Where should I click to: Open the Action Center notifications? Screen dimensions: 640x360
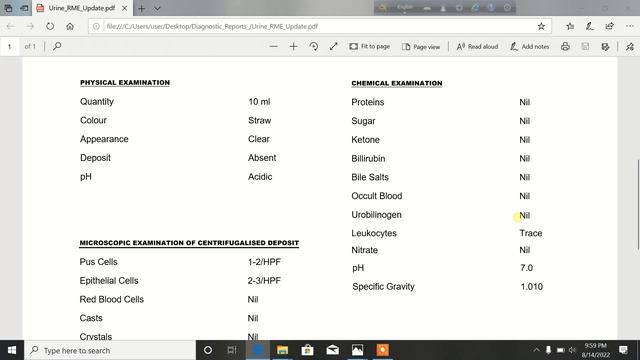click(623, 350)
